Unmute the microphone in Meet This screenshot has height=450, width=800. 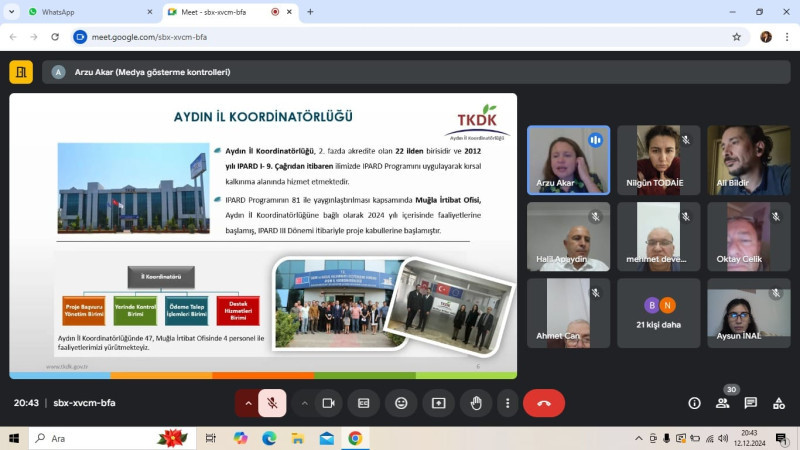(x=271, y=403)
